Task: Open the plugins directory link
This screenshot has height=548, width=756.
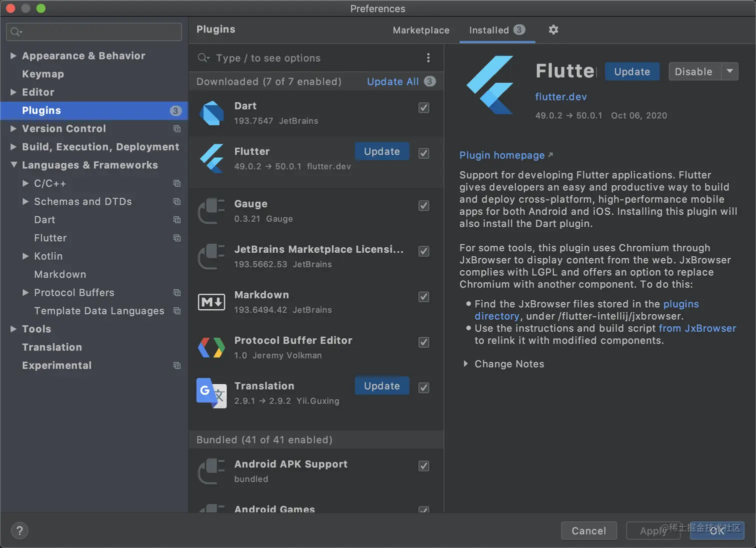Action: pyautogui.click(x=587, y=310)
